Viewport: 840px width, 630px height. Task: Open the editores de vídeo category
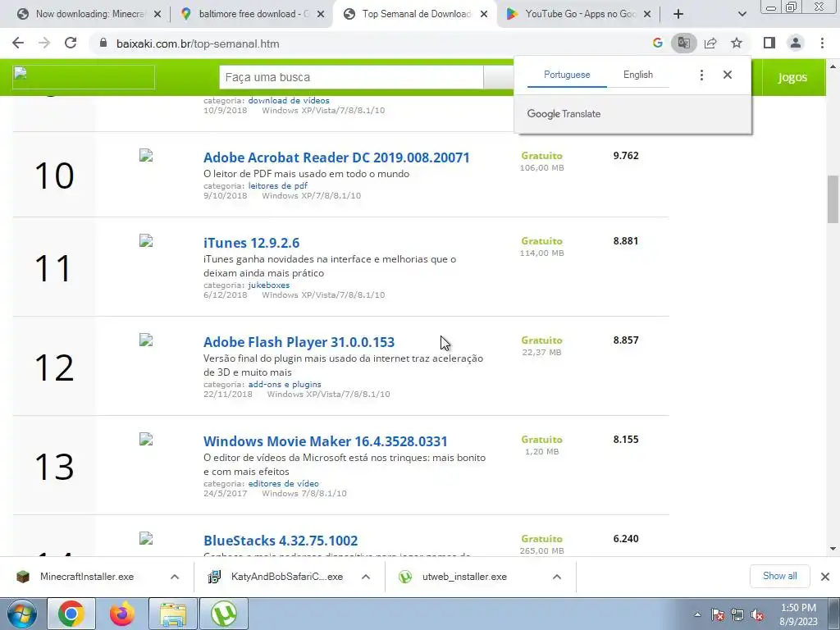pyautogui.click(x=283, y=483)
